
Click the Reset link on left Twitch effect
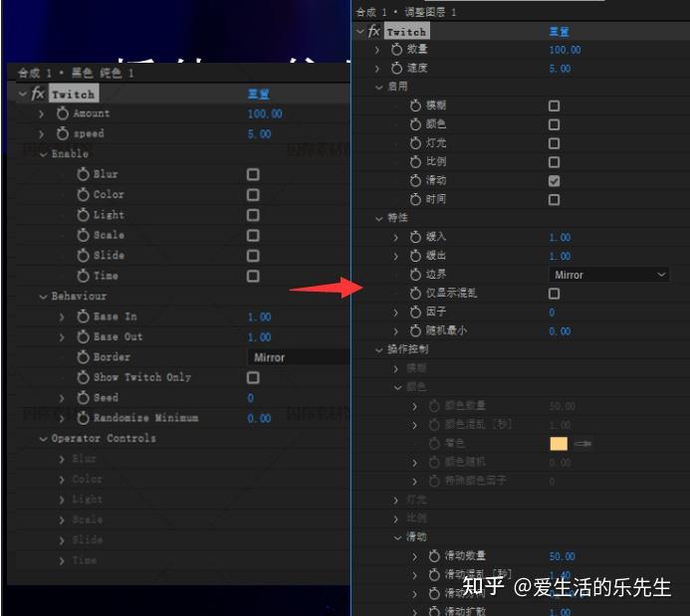click(x=259, y=94)
